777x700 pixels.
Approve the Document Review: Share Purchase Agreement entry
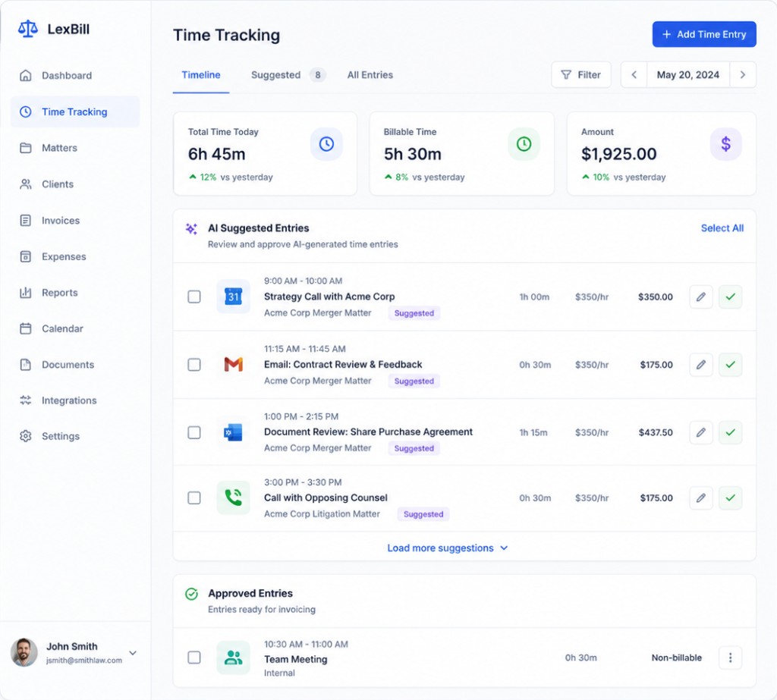731,432
